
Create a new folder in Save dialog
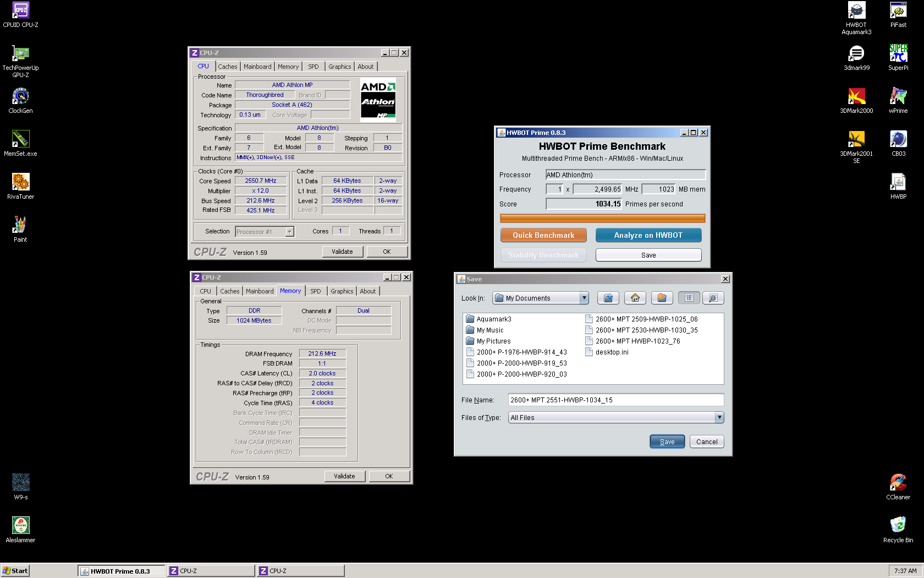(x=662, y=298)
